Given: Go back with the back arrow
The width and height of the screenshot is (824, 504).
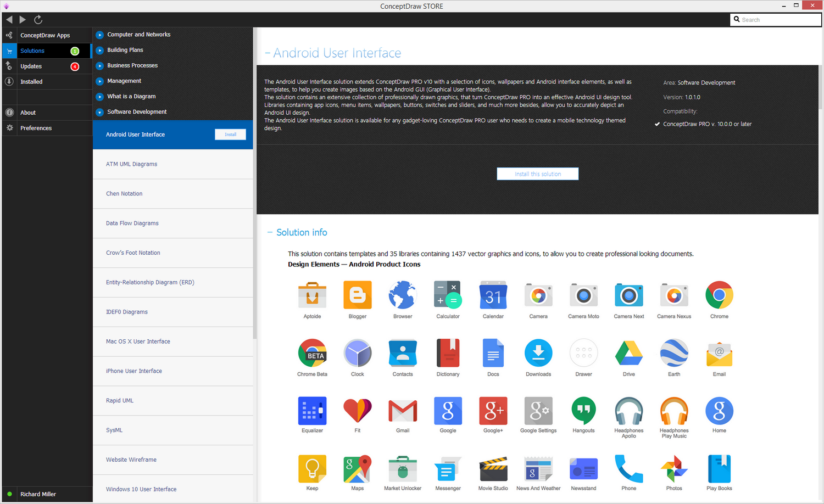Looking at the screenshot, I should click(9, 19).
